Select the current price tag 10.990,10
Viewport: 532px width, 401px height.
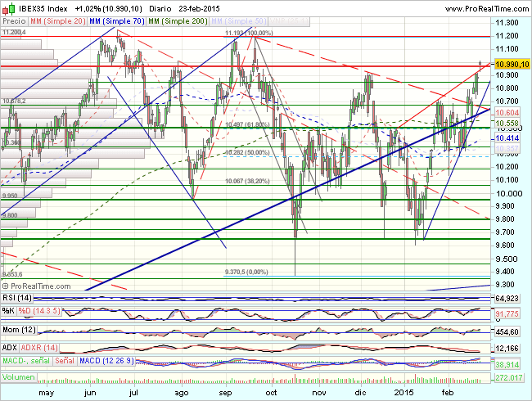point(512,65)
